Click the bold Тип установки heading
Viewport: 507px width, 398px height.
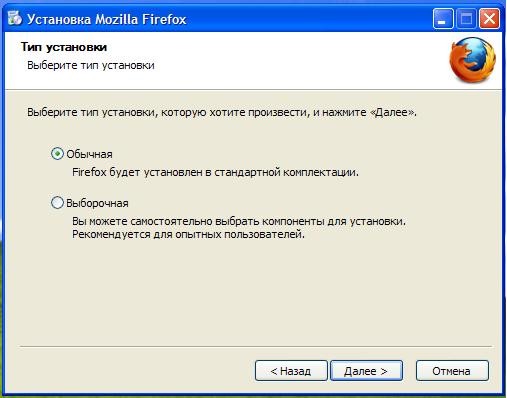(64, 47)
